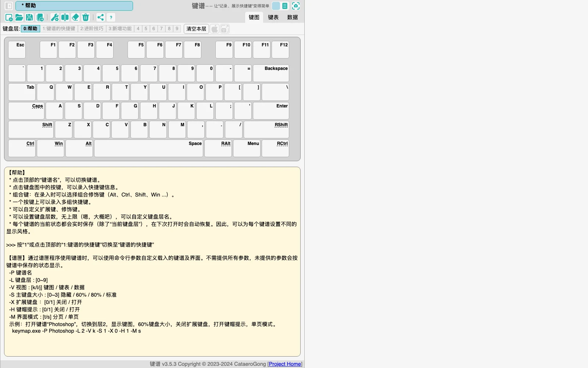
Task: Switch to the 键表 tab
Action: coord(273,17)
